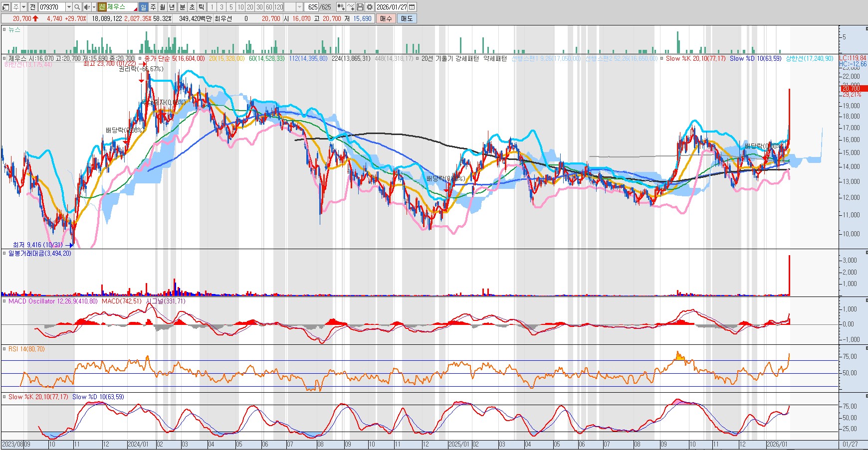Save chart settings with the diskette icon
The width and height of the screenshot is (868, 450).
point(360,7)
